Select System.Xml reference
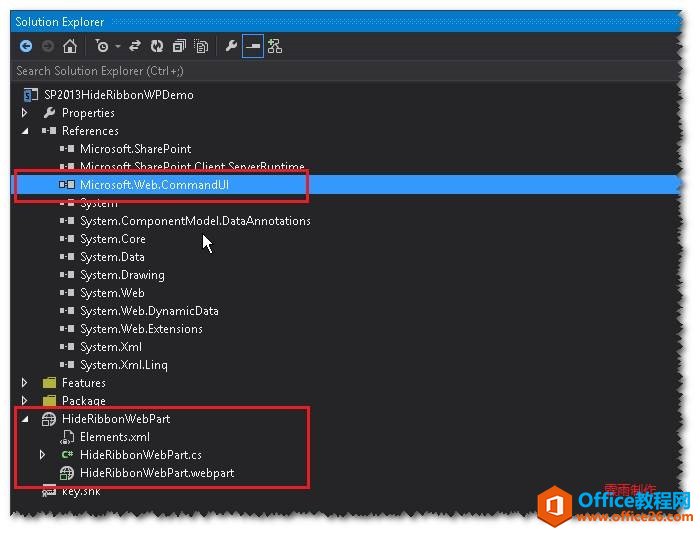 pos(111,347)
